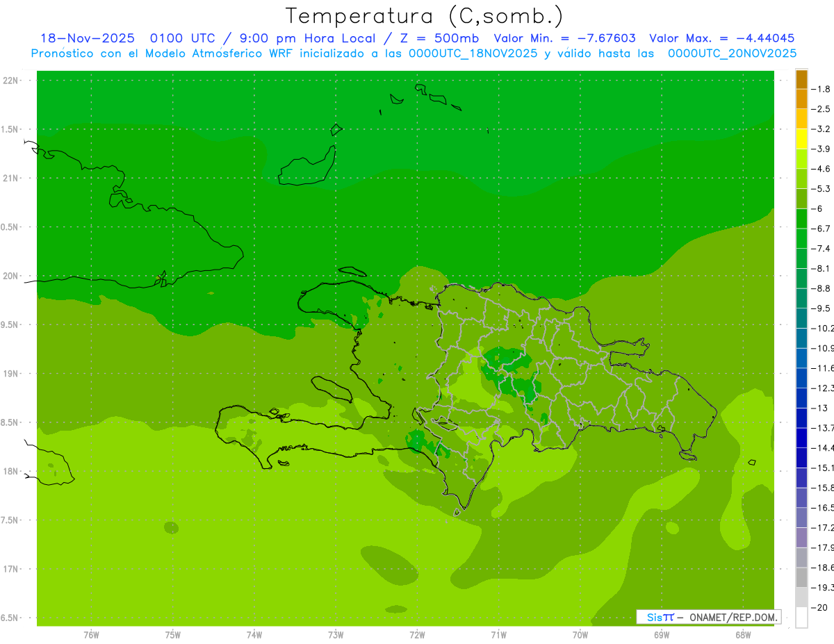Click the "19N" latitude label
This screenshot has height=644, width=834.
pos(11,374)
